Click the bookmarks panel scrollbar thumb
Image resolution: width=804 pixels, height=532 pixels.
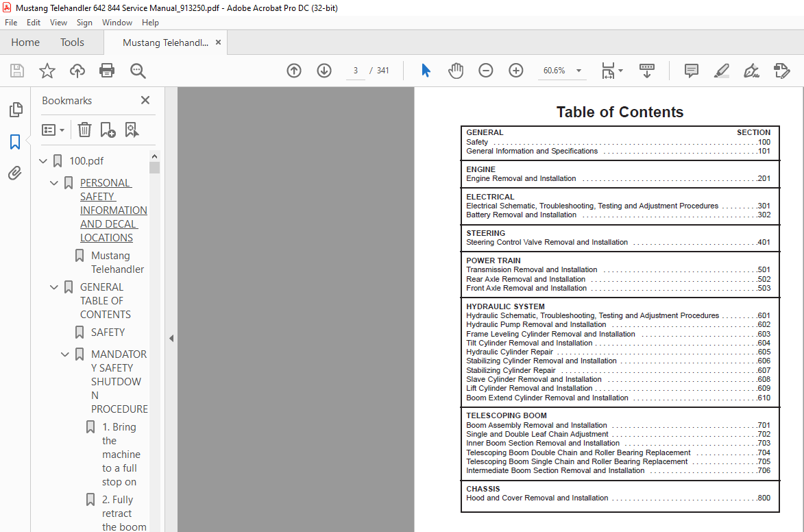pos(154,168)
